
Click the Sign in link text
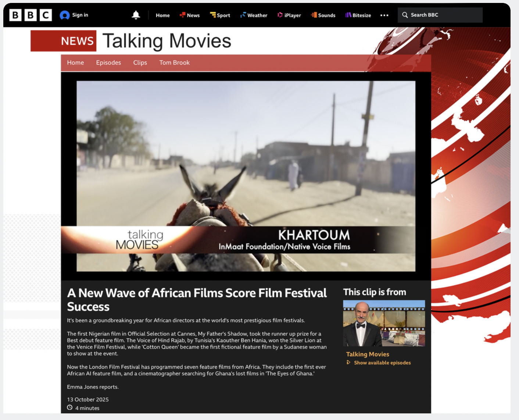pos(80,15)
